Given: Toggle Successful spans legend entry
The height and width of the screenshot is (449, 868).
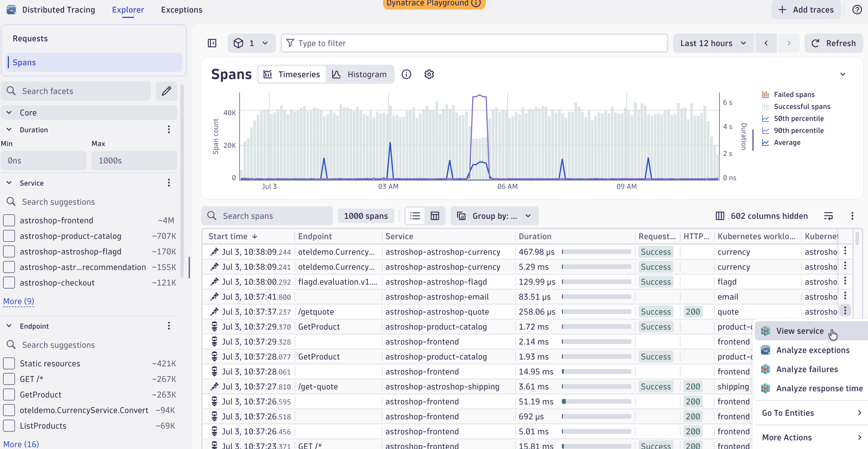Looking at the screenshot, I should click(x=796, y=107).
